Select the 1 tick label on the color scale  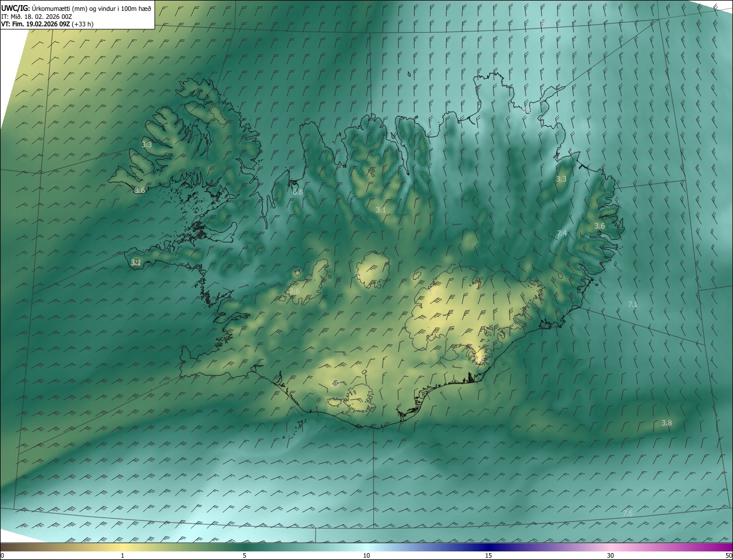[123, 555]
